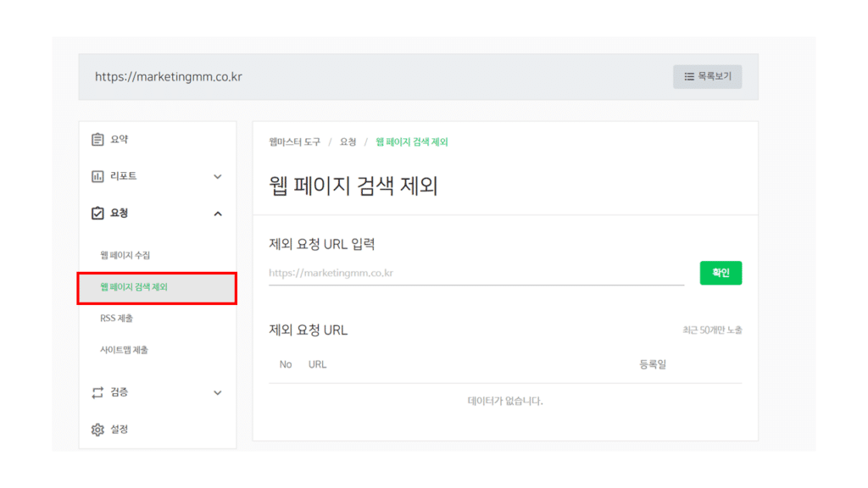
Task: Click the 요청 checklist icon
Action: [x=97, y=213]
